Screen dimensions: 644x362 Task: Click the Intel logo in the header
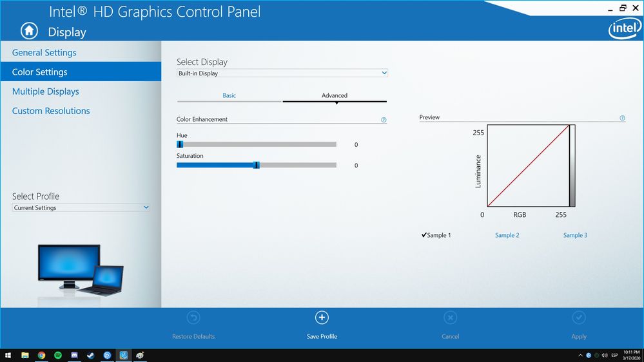[x=625, y=29]
